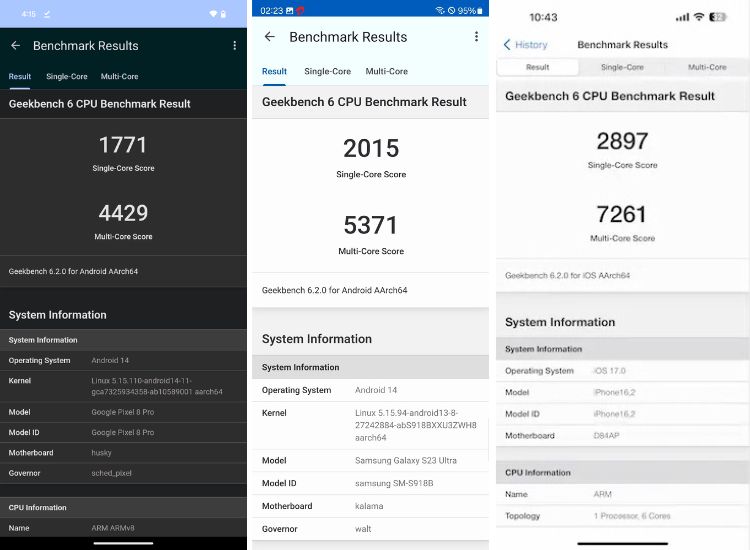Select Result tab in Pixel 8 Pro screen
The height and width of the screenshot is (550, 750).
[20, 77]
